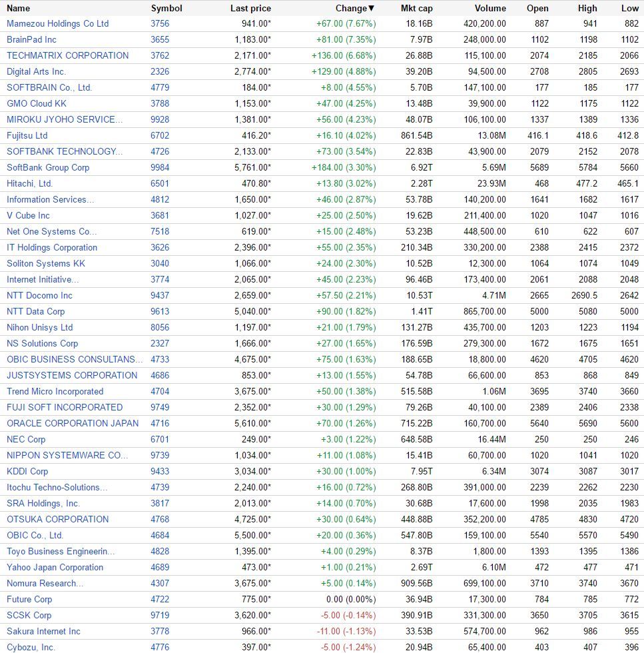Open Trend Micro Incorporated link
The width and height of the screenshot is (644, 653).
point(55,391)
